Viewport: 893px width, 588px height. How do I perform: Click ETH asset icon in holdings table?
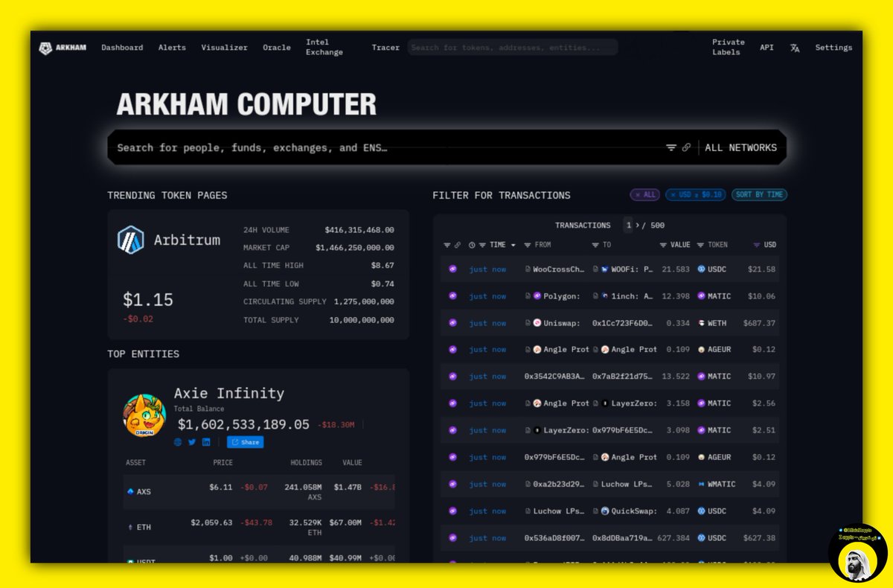[131, 527]
